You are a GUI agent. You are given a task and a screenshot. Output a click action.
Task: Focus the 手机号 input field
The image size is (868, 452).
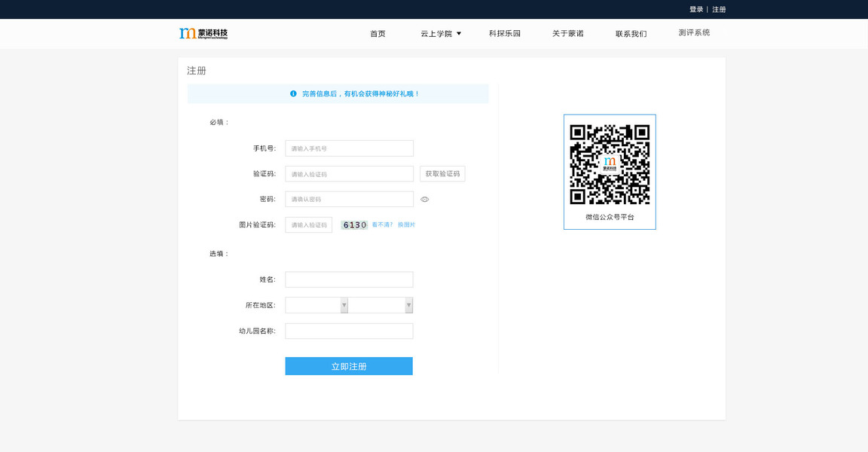pos(350,148)
